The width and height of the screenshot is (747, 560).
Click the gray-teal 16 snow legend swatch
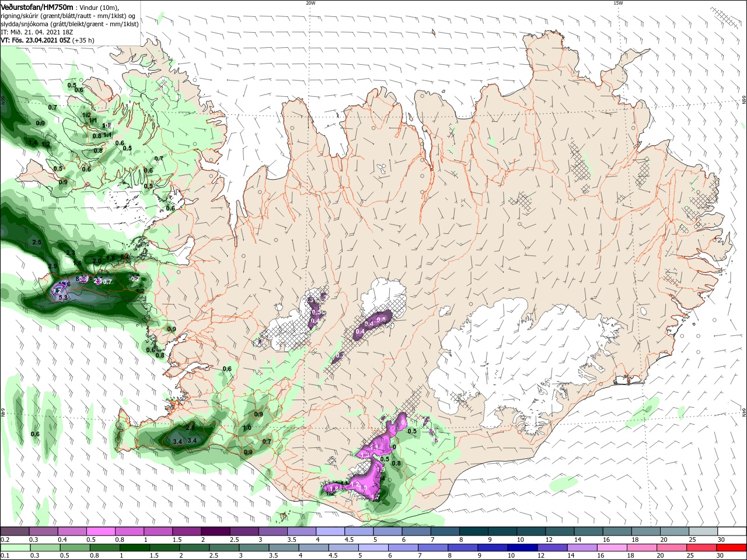coord(617,531)
